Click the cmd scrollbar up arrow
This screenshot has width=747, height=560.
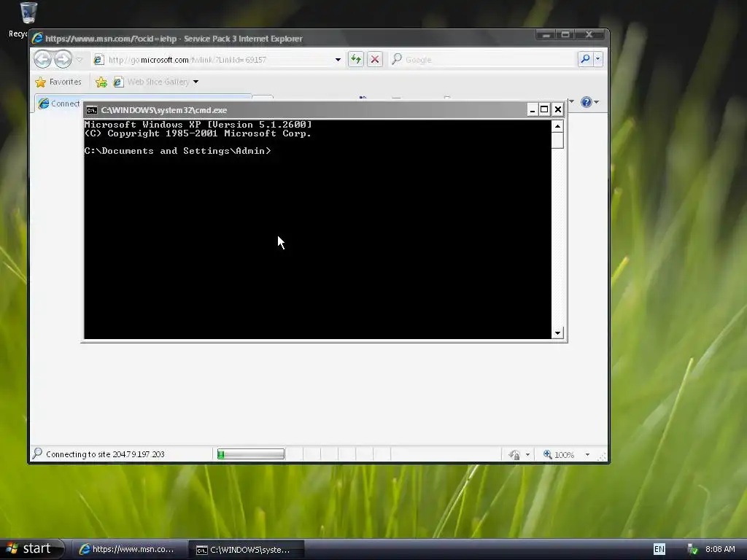coord(557,126)
